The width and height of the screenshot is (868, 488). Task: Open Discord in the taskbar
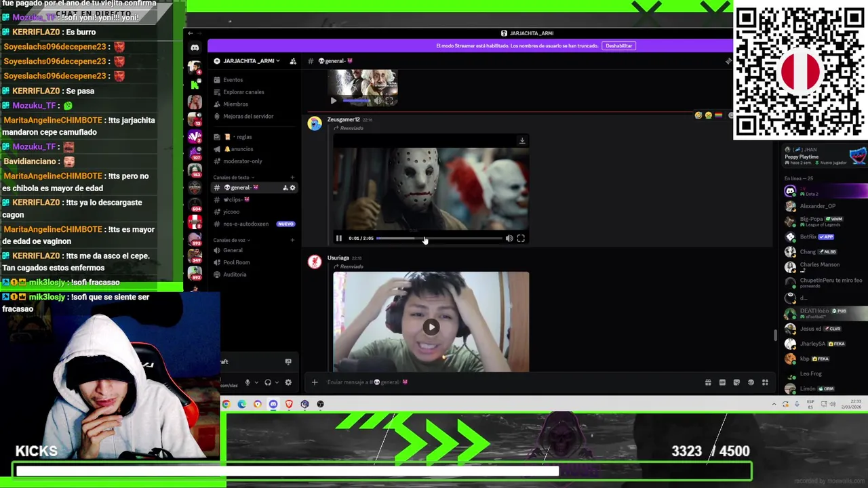(x=273, y=405)
